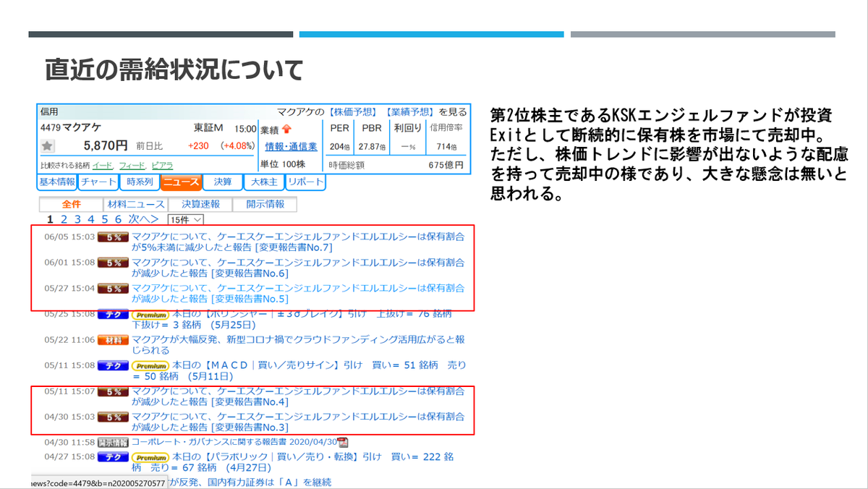This screenshot has height=489, width=868.
Task: Click the 信用倍率 value 714倍
Action: tap(446, 147)
